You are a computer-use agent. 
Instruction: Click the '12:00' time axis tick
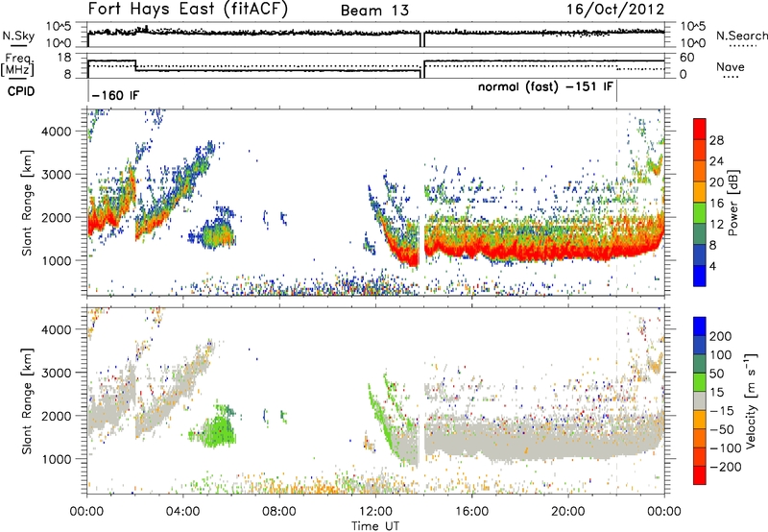tap(375, 512)
